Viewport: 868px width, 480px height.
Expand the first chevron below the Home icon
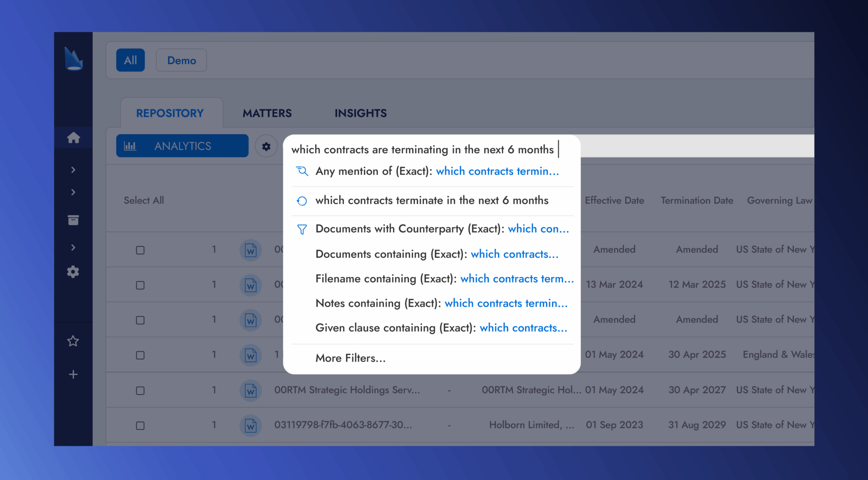73,169
